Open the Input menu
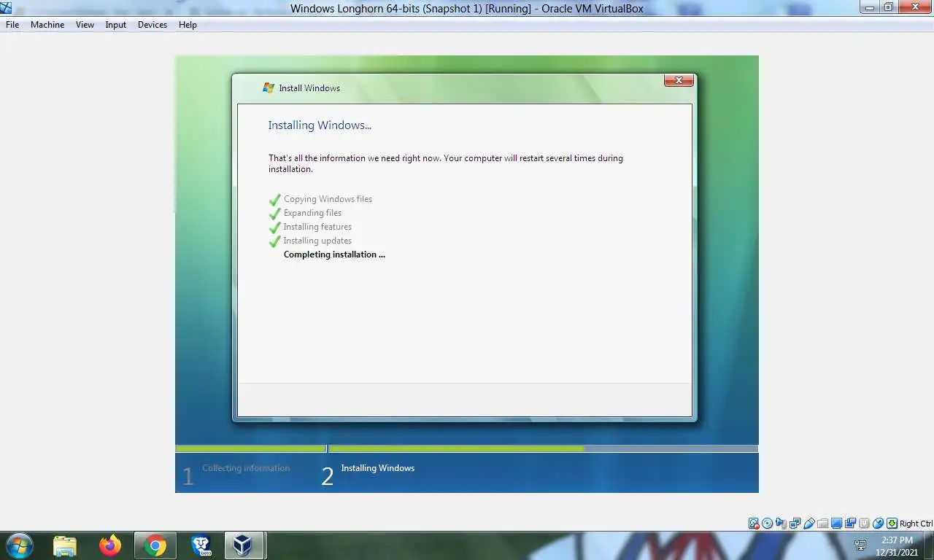The height and width of the screenshot is (560, 934). click(x=115, y=24)
